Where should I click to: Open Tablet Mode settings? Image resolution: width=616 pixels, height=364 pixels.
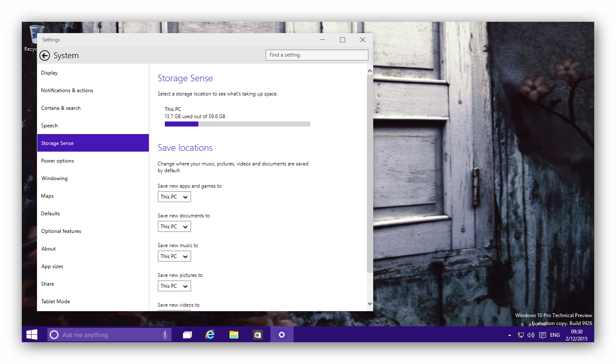tap(93, 302)
